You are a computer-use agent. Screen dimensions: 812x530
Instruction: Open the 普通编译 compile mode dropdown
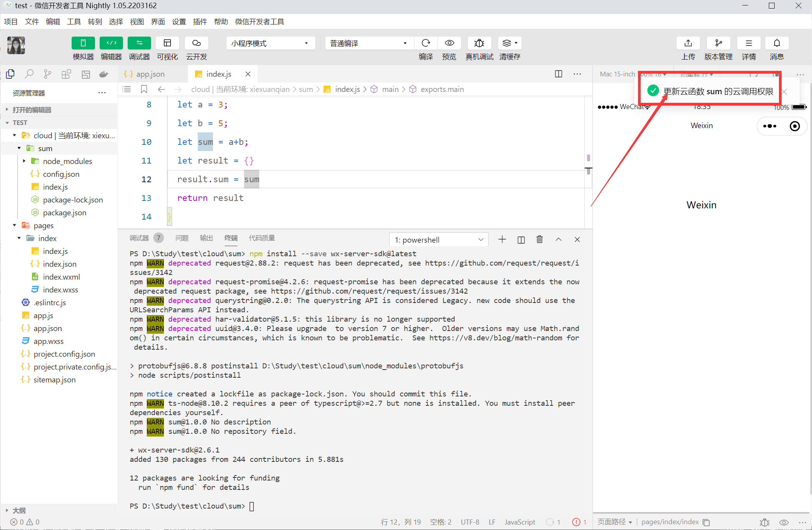click(x=369, y=43)
